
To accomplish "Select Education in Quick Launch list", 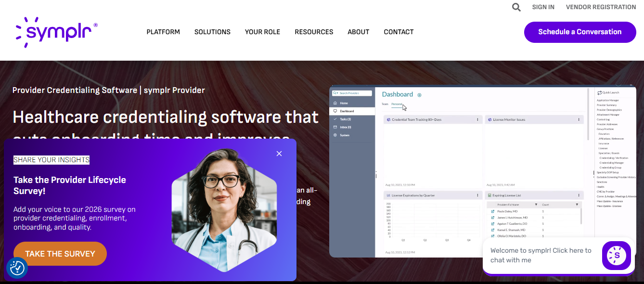I will click(x=604, y=134).
